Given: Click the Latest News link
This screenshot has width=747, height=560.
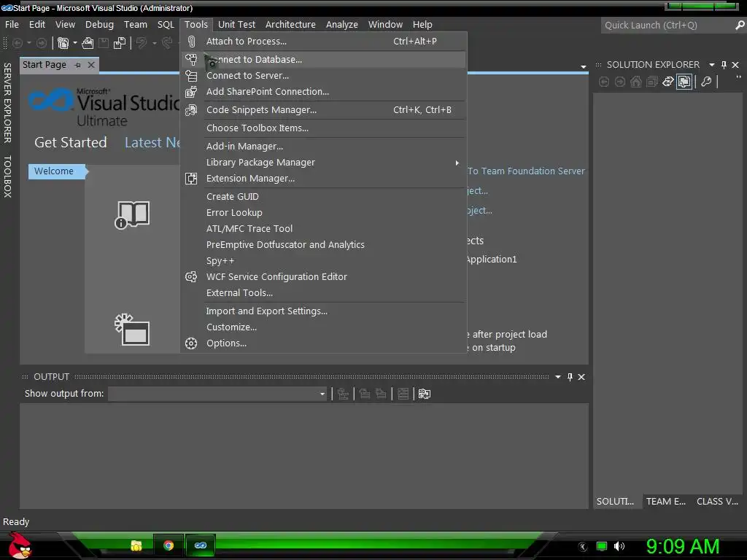Looking at the screenshot, I should pos(152,142).
